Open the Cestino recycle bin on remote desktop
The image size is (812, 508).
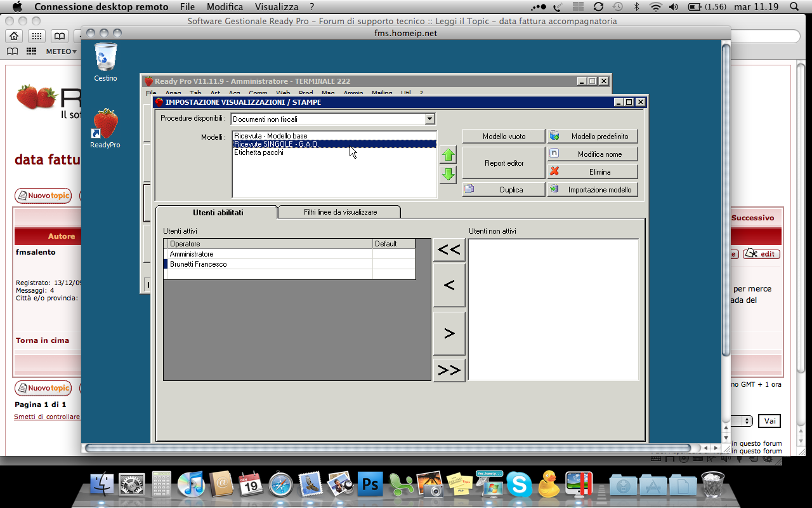[105, 62]
